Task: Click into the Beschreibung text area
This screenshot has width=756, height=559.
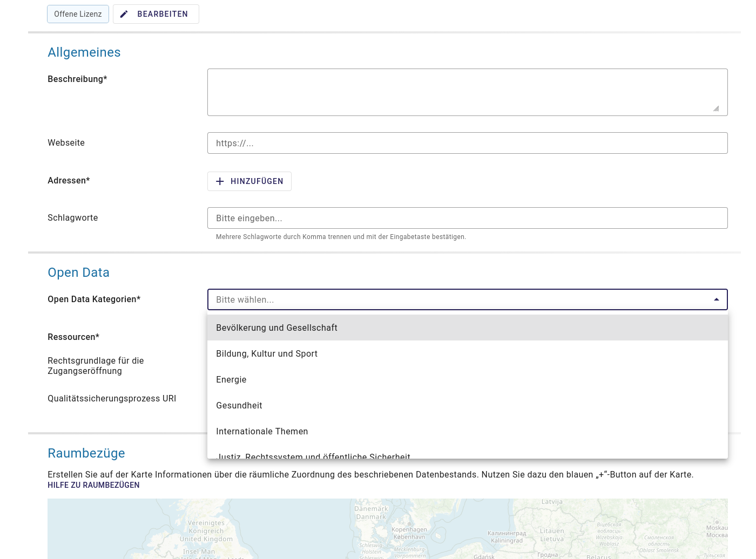Action: (x=468, y=92)
